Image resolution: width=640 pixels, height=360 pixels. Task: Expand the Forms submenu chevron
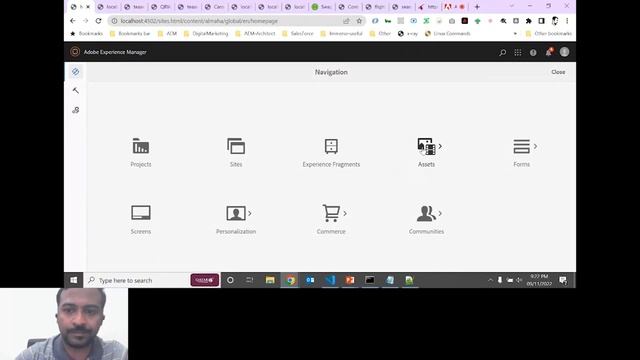pos(535,146)
